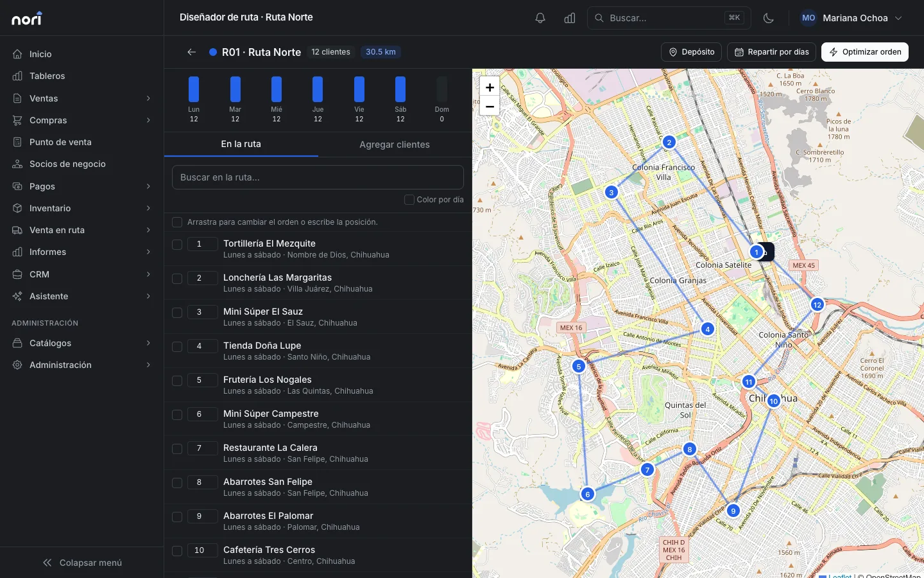The image size is (924, 578).
Task: Zoom out on the map
Action: [490, 106]
